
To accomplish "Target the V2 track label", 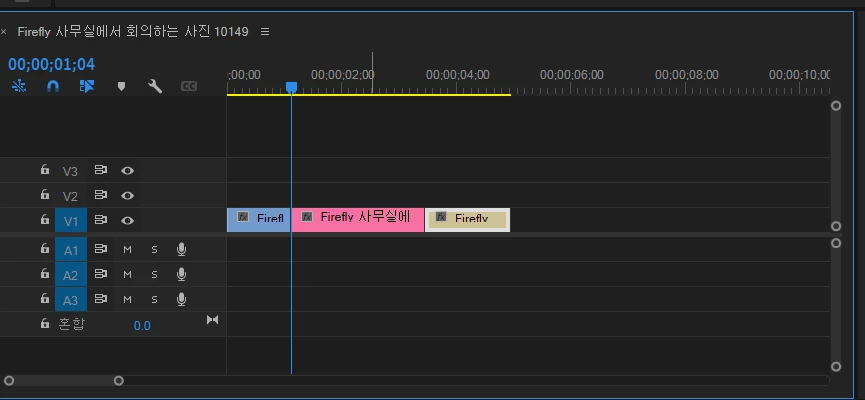I will pos(70,196).
